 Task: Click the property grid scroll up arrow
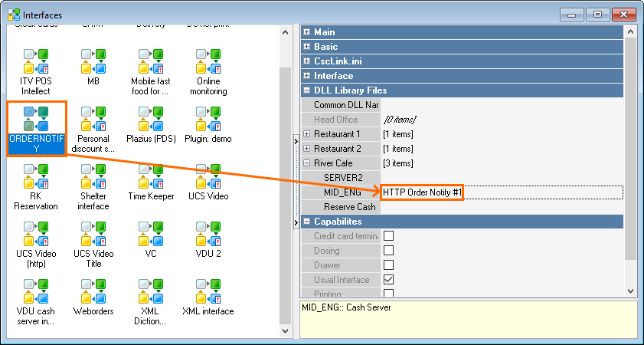[x=631, y=31]
